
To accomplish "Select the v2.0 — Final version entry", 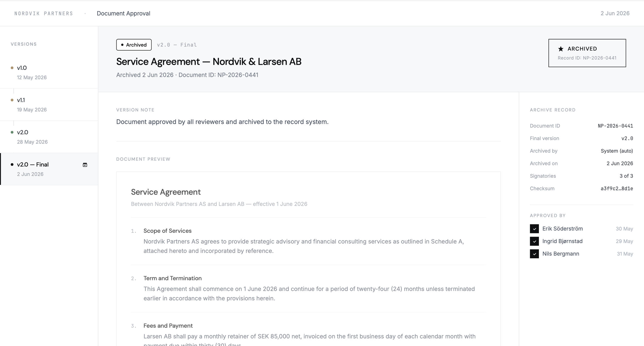I will pyautogui.click(x=49, y=169).
